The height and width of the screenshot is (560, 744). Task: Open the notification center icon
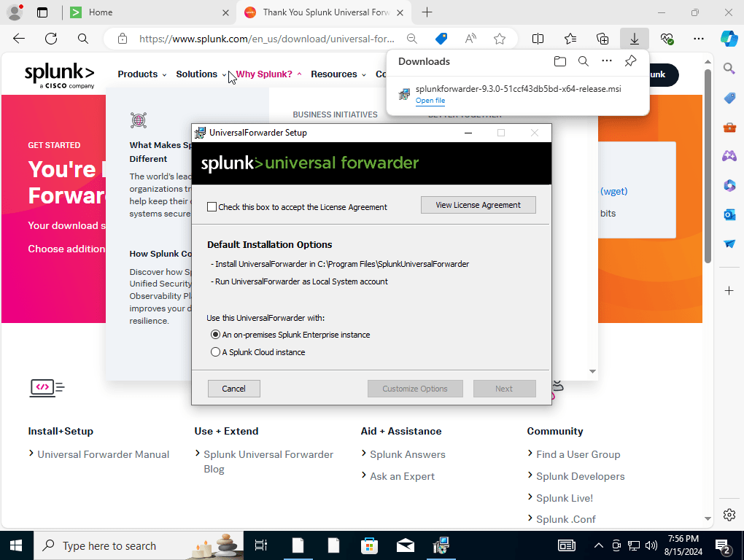(x=723, y=546)
